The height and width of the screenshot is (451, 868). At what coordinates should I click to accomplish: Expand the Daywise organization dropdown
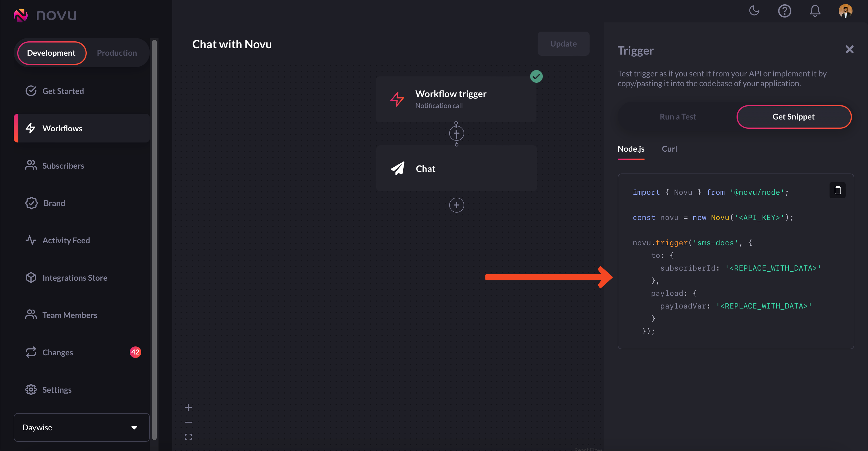[x=82, y=427]
